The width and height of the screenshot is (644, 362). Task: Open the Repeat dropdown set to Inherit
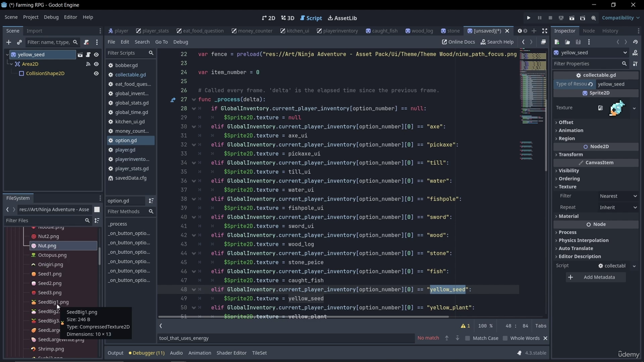[618, 207]
